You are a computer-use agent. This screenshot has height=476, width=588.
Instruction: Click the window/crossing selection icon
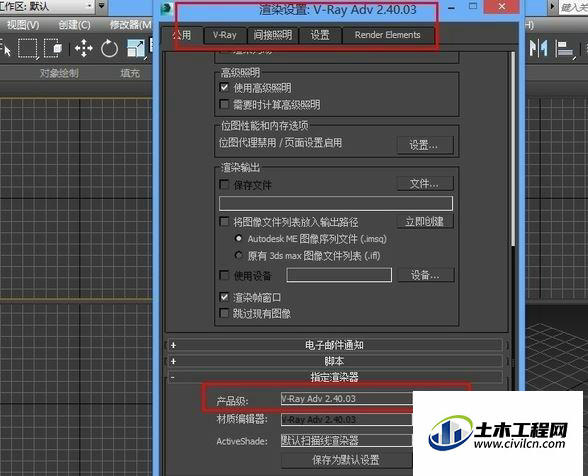tap(52, 48)
